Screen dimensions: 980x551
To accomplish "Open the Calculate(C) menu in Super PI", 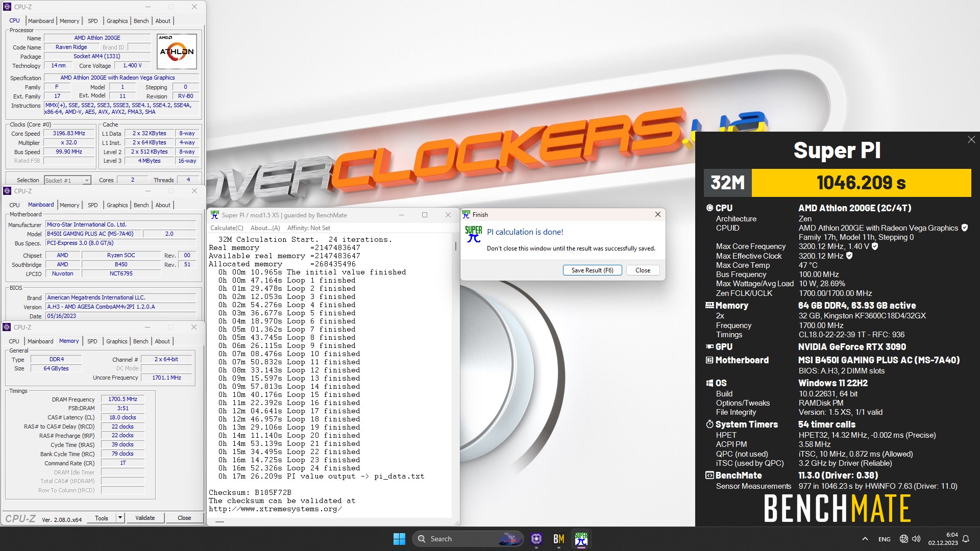I will tap(227, 228).
